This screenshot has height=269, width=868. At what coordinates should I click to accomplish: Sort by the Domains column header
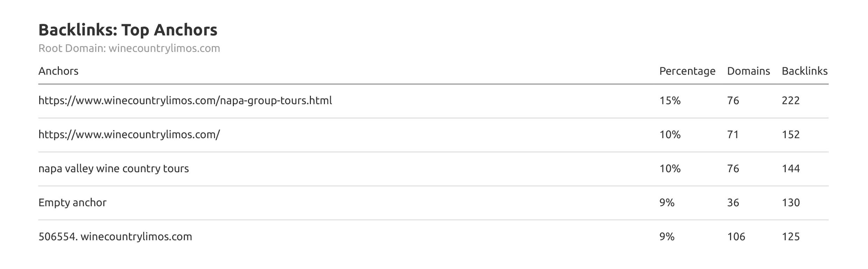pyautogui.click(x=748, y=71)
